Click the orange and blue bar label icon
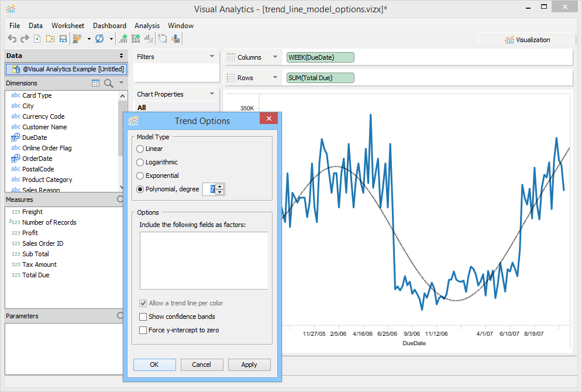The height and width of the screenshot is (392, 582). [x=175, y=39]
